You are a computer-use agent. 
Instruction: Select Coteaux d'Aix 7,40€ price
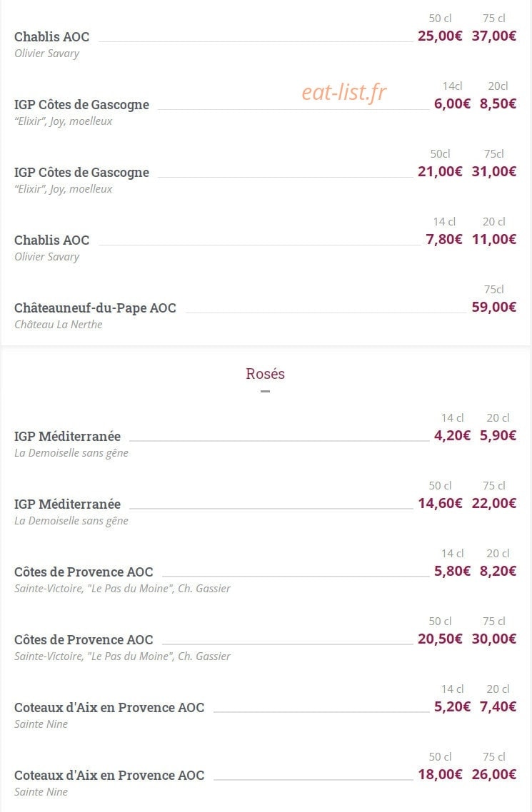pyautogui.click(x=498, y=707)
